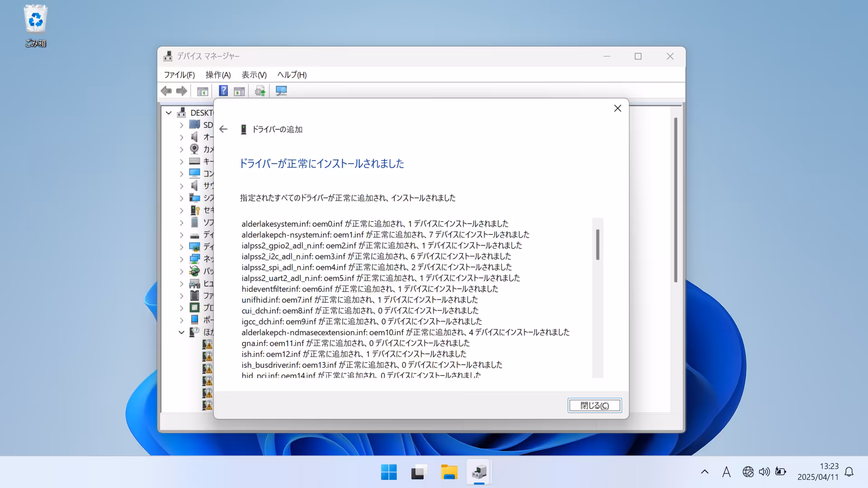Open the ファイル(F) menu
The image size is (868, 488).
tap(179, 75)
